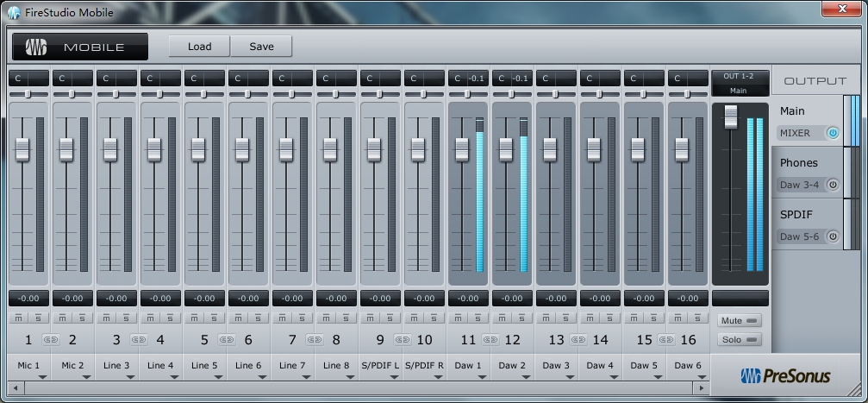Image resolution: width=868 pixels, height=403 pixels.
Task: Unlink S/PDIF channels 9 and 10
Action: (403, 339)
